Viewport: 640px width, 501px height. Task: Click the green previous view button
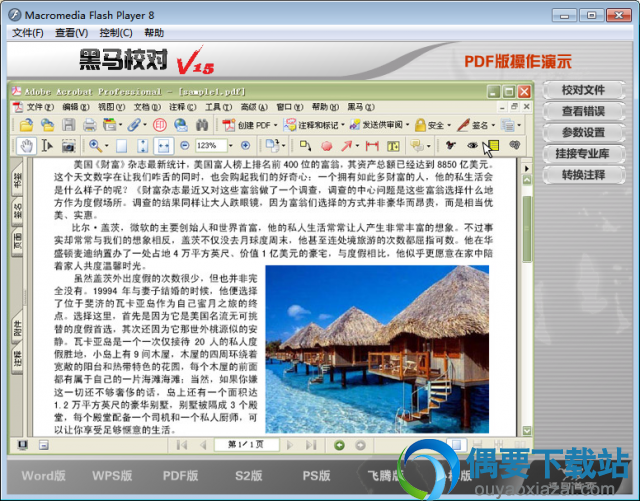[x=339, y=445]
